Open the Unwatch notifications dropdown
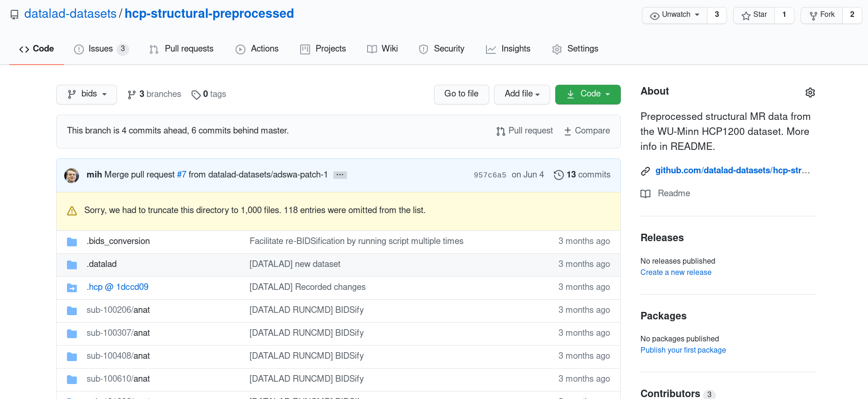 tap(675, 15)
